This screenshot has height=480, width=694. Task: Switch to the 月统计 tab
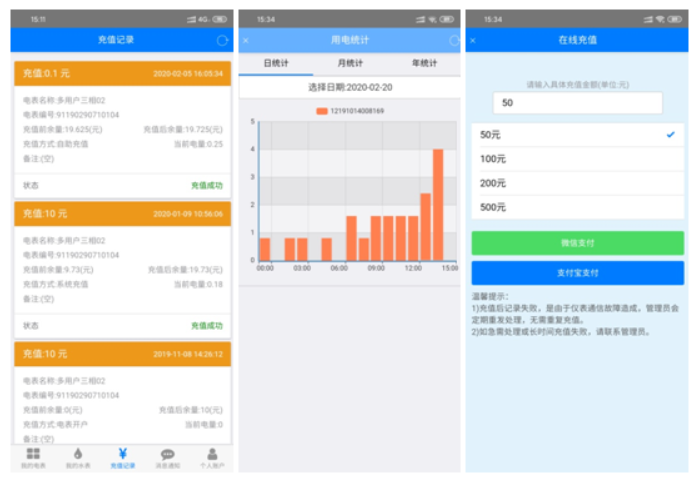pos(349,63)
